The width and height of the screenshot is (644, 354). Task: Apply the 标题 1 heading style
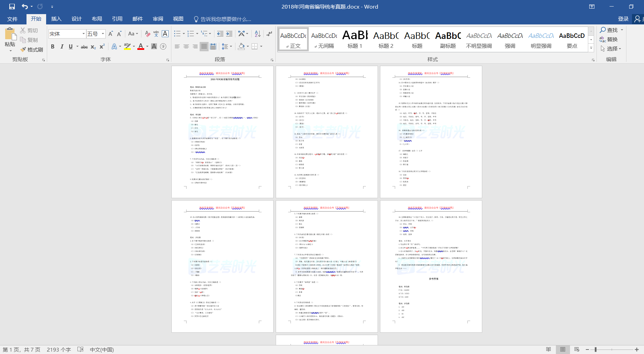(355, 39)
